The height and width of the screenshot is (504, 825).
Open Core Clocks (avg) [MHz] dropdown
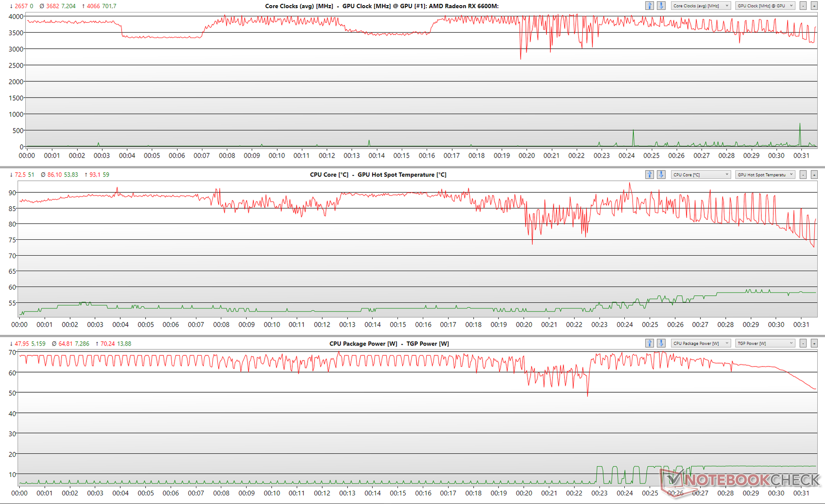(700, 6)
